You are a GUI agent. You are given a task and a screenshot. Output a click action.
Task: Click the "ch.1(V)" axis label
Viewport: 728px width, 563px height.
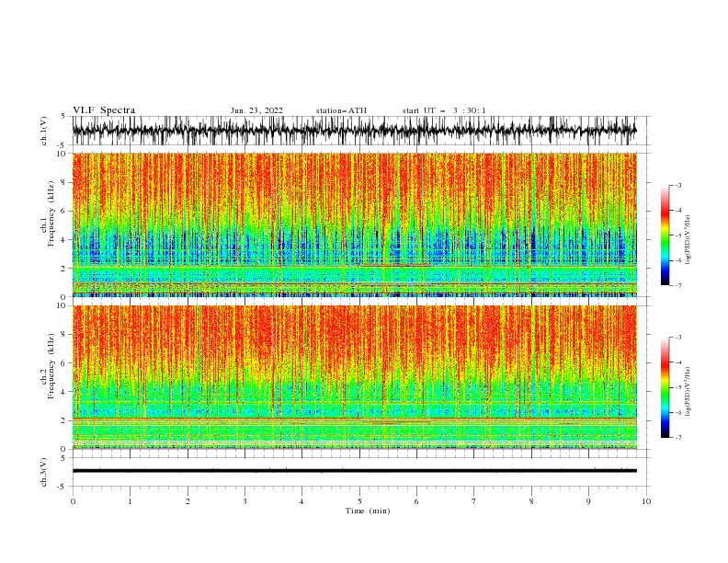44,131
